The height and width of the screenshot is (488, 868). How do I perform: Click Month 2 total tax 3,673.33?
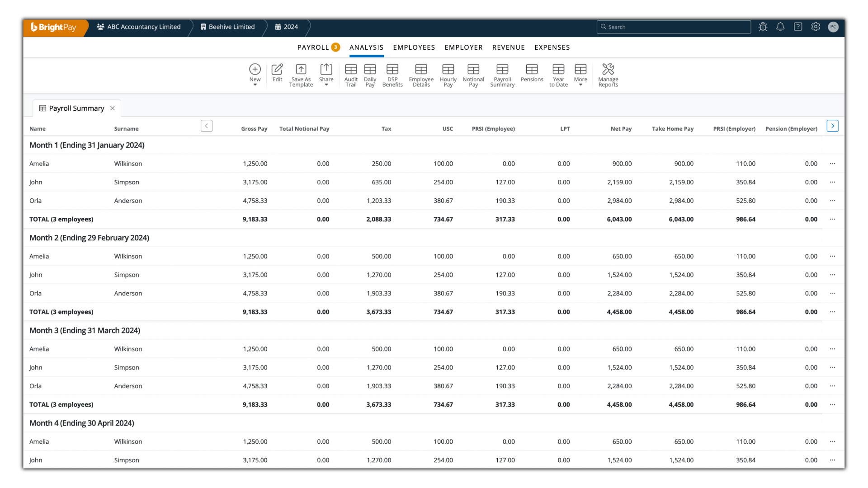(379, 312)
